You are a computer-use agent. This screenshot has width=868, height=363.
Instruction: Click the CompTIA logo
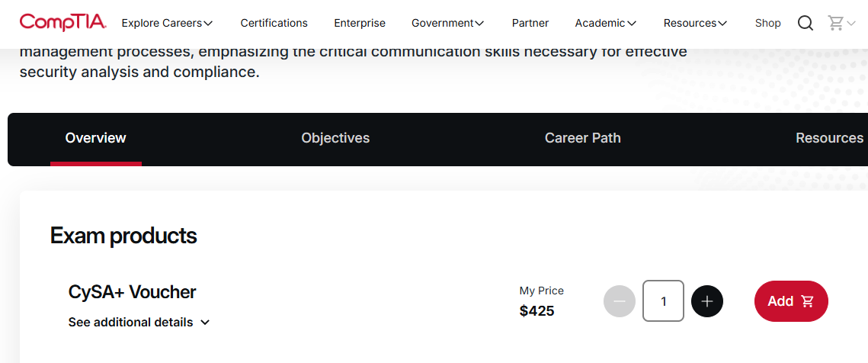63,23
